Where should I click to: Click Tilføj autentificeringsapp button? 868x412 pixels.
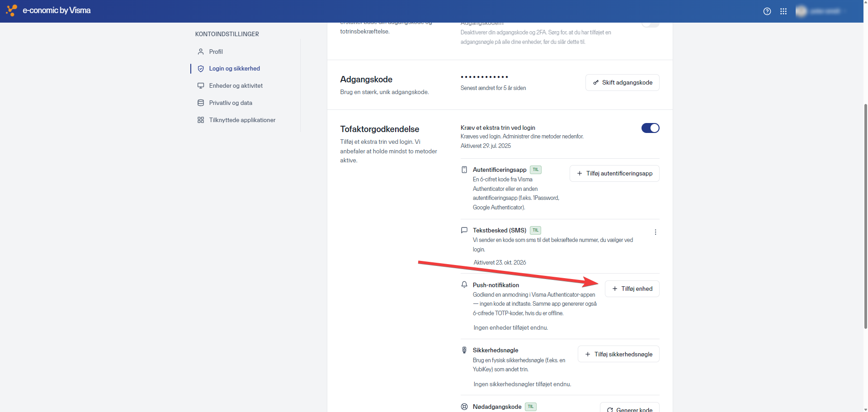614,173
